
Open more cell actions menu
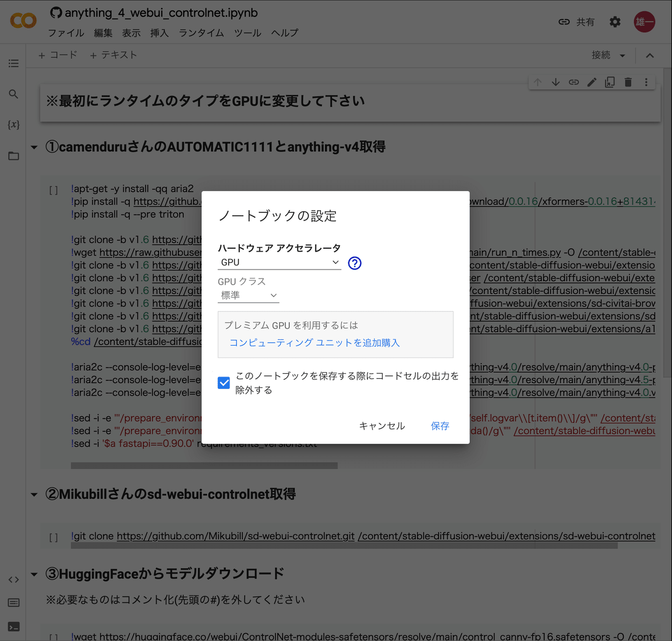tap(646, 82)
